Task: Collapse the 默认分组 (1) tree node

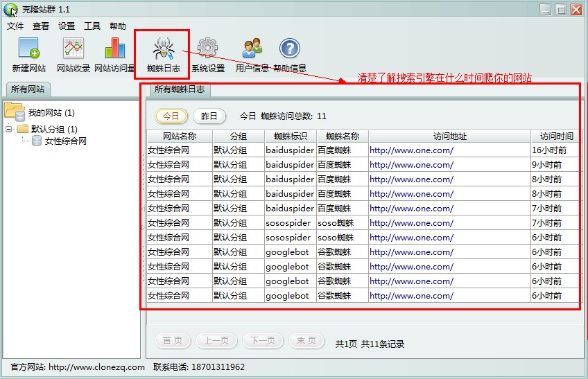Action: pyautogui.click(x=8, y=129)
